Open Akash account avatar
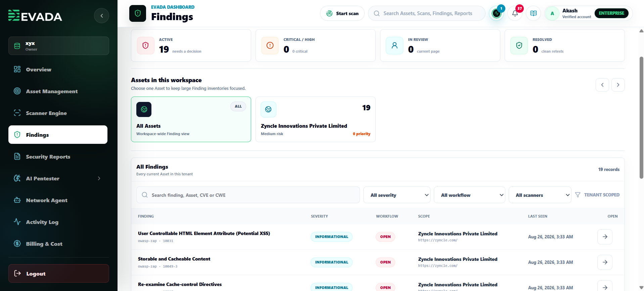Viewport: 644px width, 291px height. tap(552, 13)
